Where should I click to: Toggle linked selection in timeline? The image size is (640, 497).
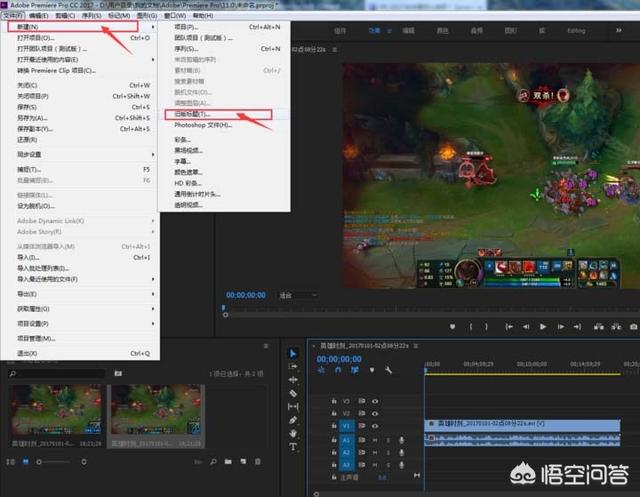354,370
